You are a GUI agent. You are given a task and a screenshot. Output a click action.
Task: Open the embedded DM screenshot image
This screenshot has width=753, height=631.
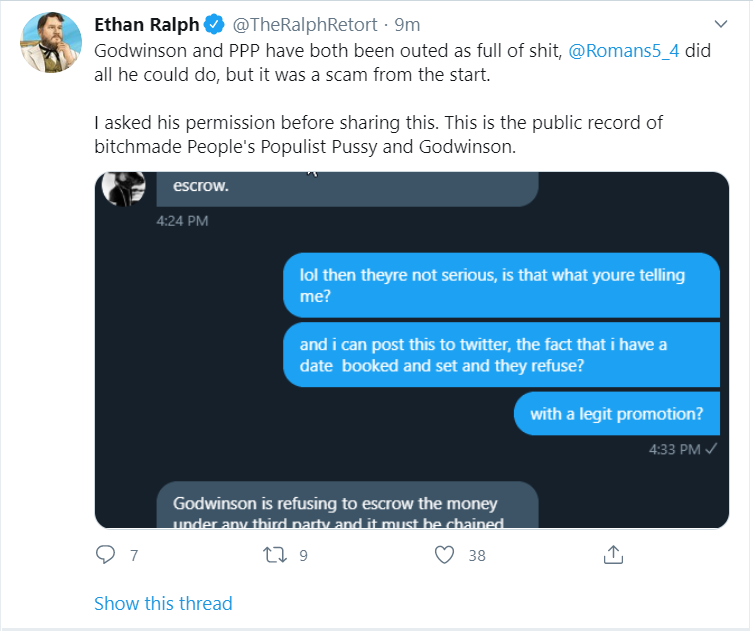(411, 350)
